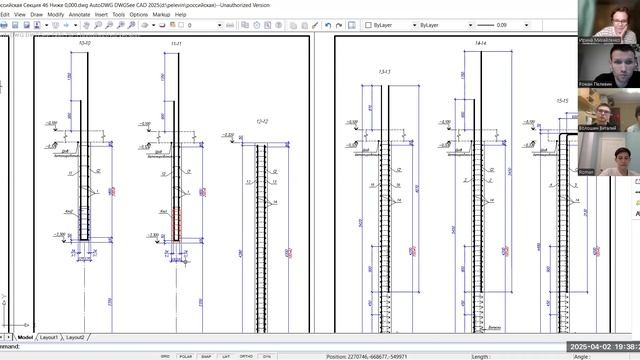Click the second Zoom magnifier icon

(109, 25)
